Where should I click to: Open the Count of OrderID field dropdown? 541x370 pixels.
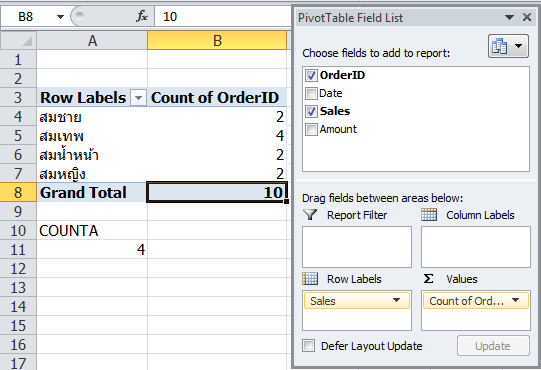click(x=515, y=300)
